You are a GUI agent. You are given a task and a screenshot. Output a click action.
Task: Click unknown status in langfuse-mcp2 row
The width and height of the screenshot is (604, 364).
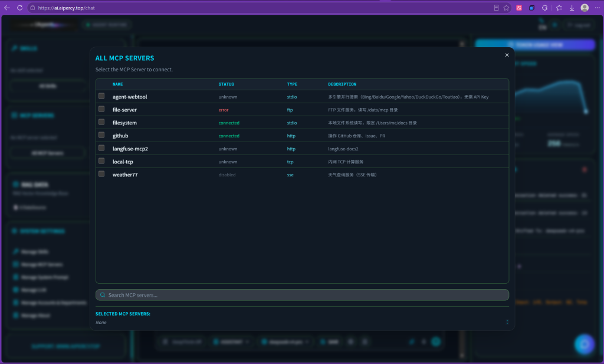(228, 149)
